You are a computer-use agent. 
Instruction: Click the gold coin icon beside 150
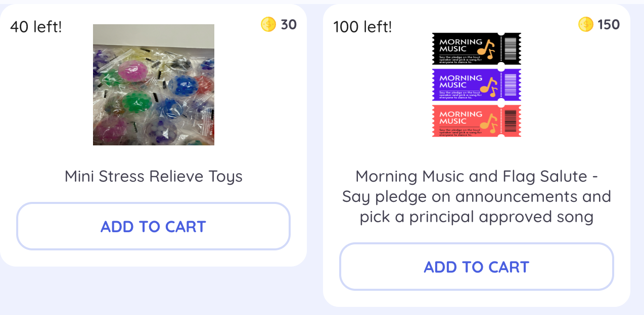coord(585,24)
